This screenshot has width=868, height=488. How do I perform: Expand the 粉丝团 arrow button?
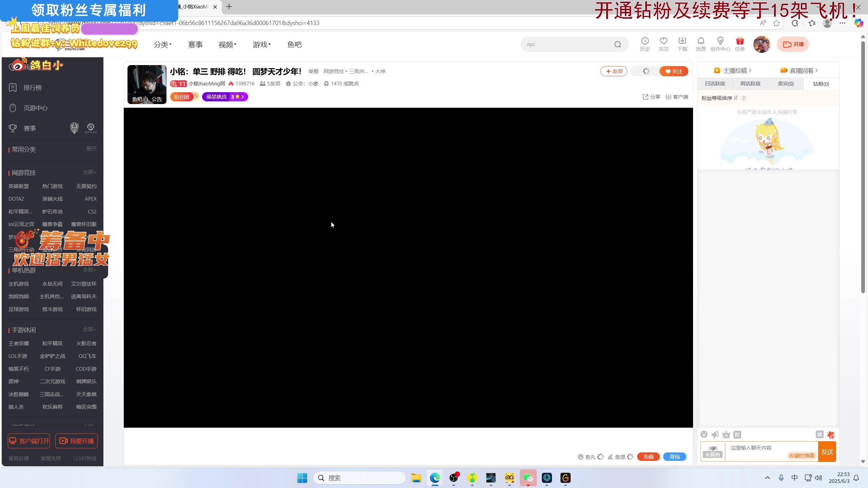point(196,97)
